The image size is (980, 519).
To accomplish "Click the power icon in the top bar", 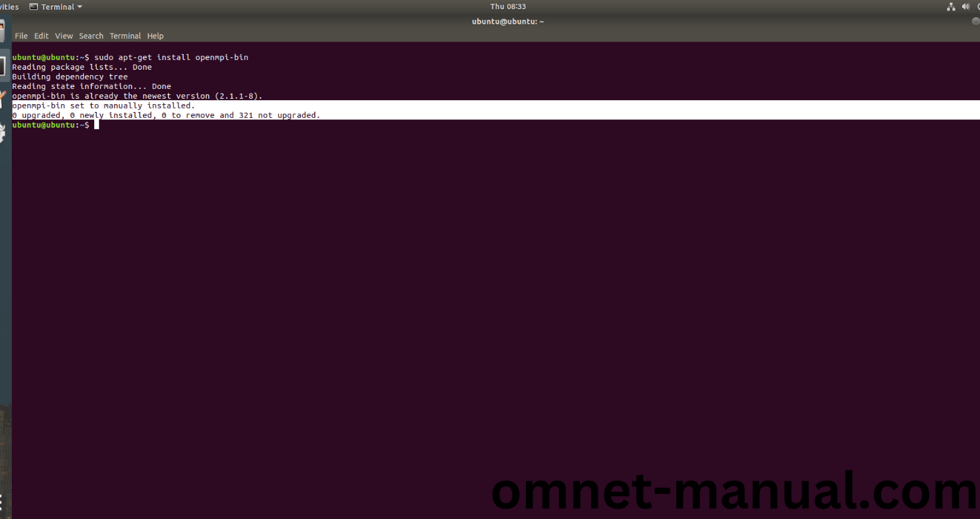I will tap(978, 7).
